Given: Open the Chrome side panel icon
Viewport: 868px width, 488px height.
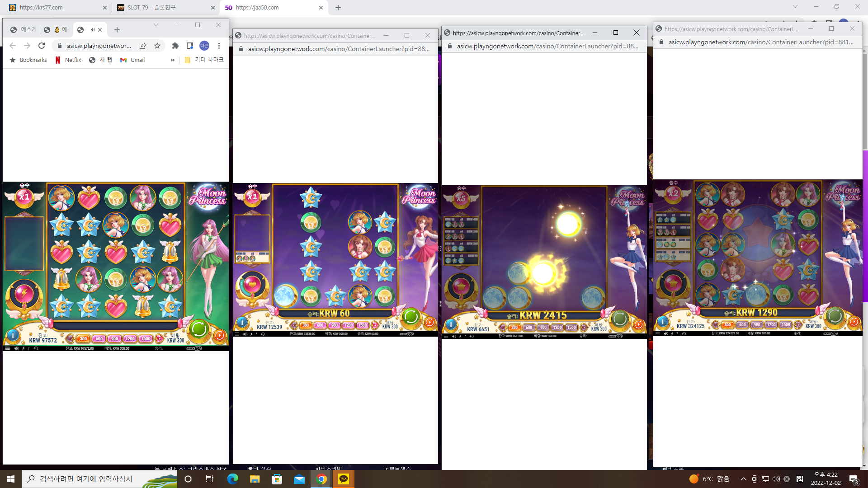Looking at the screenshot, I should [x=190, y=46].
